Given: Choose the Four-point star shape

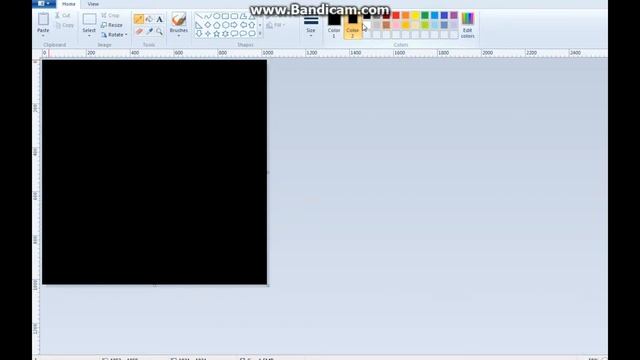Looking at the screenshot, I should tap(208, 34).
